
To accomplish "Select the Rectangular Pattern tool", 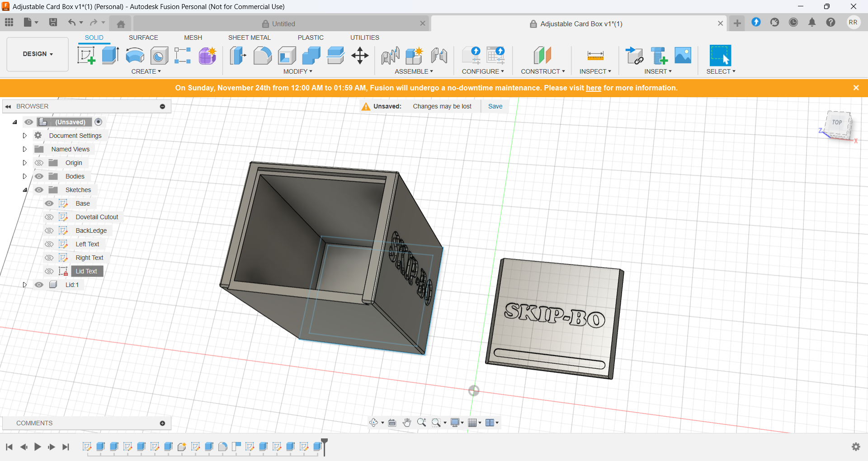I will pos(183,56).
